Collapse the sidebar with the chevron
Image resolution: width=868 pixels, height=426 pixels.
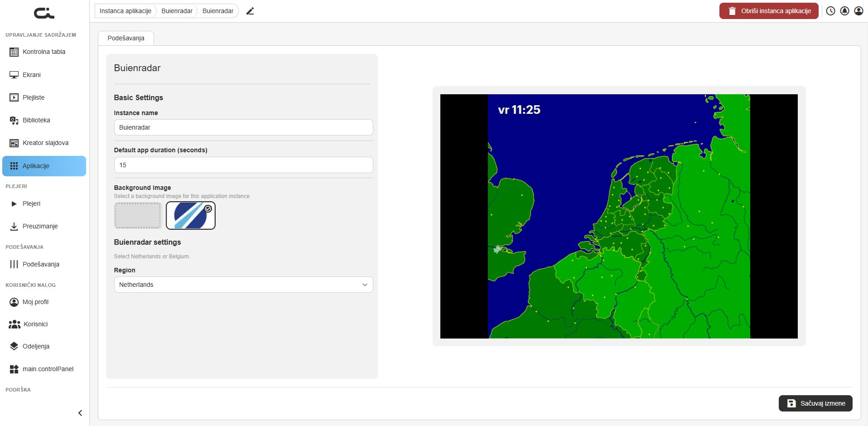tap(80, 413)
